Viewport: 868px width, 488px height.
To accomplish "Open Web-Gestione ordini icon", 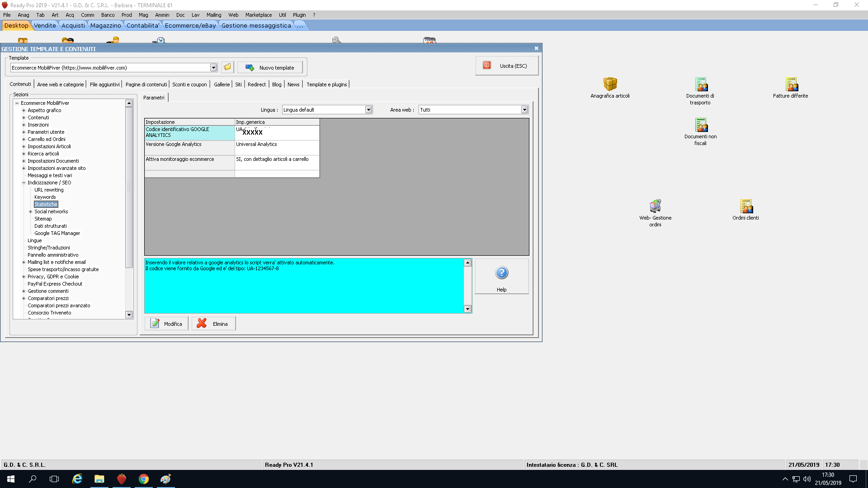I will pos(655,206).
